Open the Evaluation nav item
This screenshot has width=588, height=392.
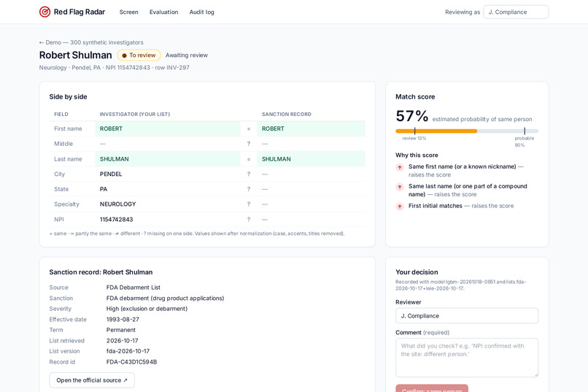[x=163, y=12]
